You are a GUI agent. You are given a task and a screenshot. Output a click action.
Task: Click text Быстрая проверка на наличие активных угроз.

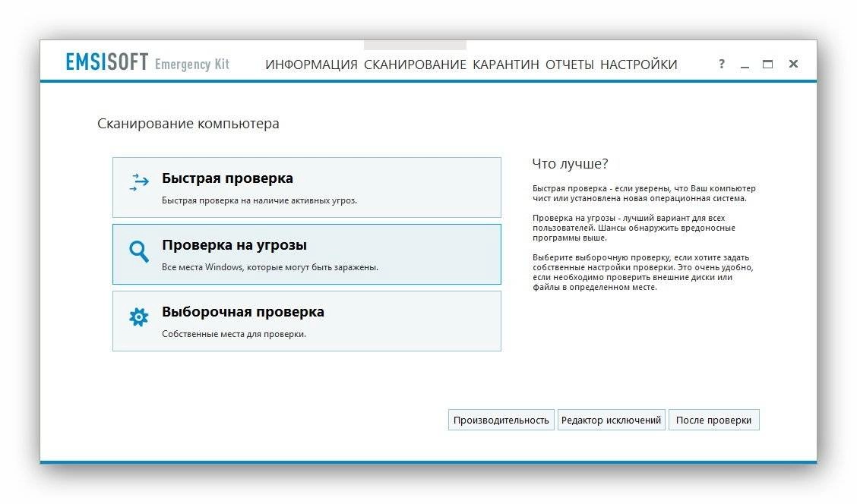point(259,200)
